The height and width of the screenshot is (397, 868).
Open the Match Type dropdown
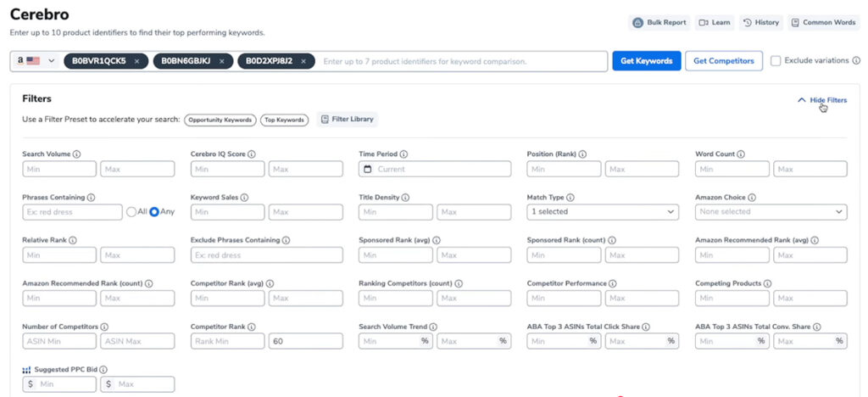click(x=603, y=211)
